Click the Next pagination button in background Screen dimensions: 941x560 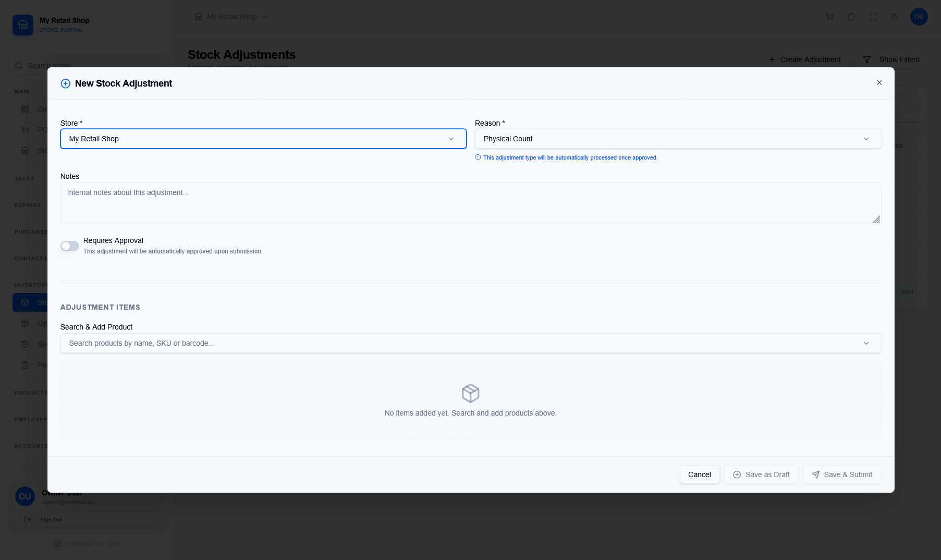[x=907, y=292]
